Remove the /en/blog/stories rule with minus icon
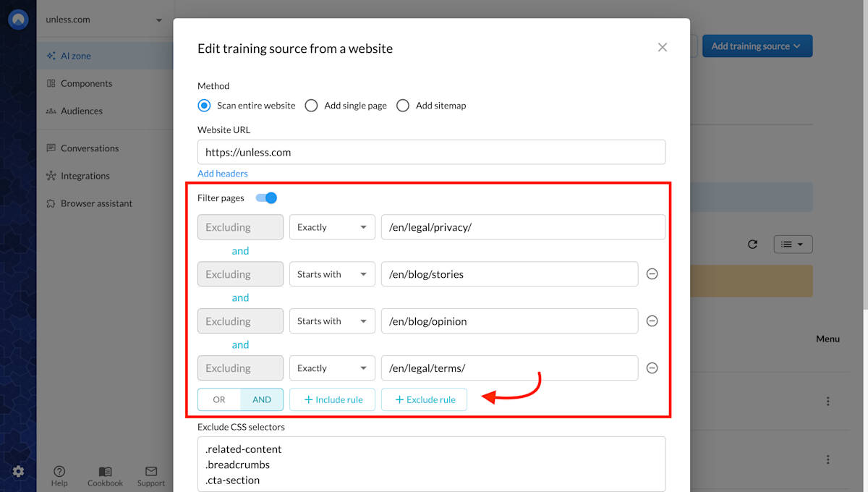Screen dimensions: 868x492 tap(652, 273)
